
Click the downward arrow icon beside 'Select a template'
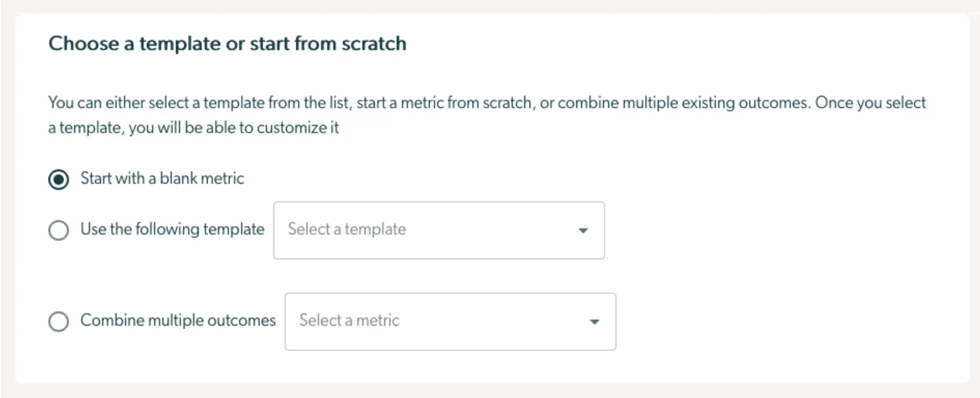pos(583,231)
